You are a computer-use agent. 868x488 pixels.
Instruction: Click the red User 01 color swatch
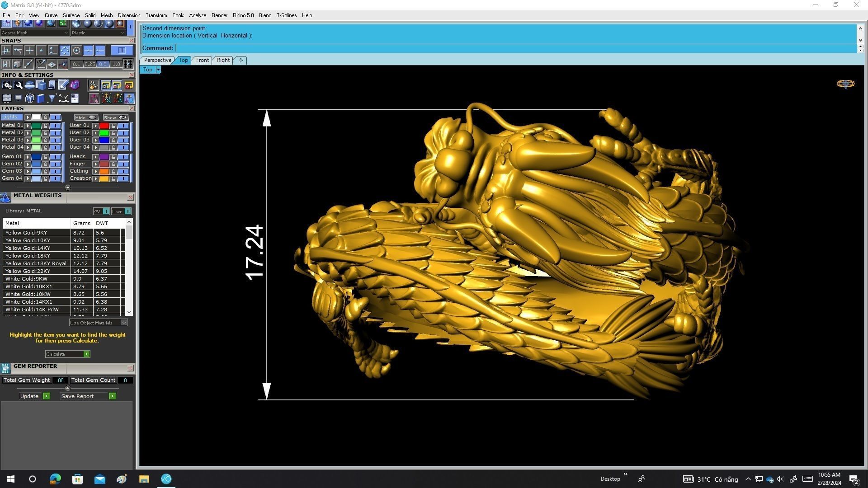pyautogui.click(x=104, y=126)
